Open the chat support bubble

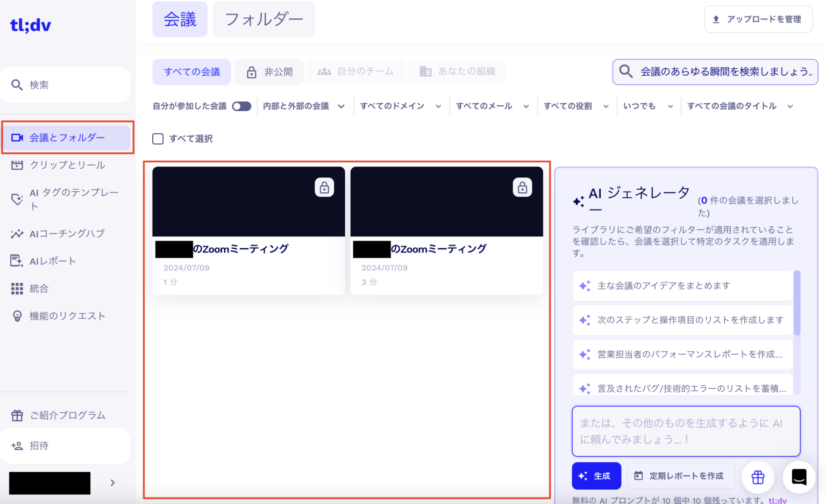(799, 477)
